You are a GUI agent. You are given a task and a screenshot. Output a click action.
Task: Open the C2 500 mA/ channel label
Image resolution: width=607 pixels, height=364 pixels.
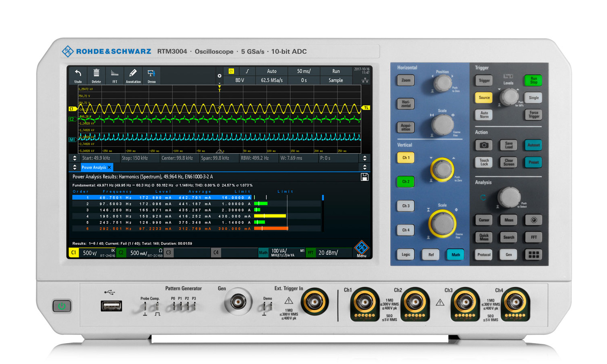pyautogui.click(x=140, y=253)
